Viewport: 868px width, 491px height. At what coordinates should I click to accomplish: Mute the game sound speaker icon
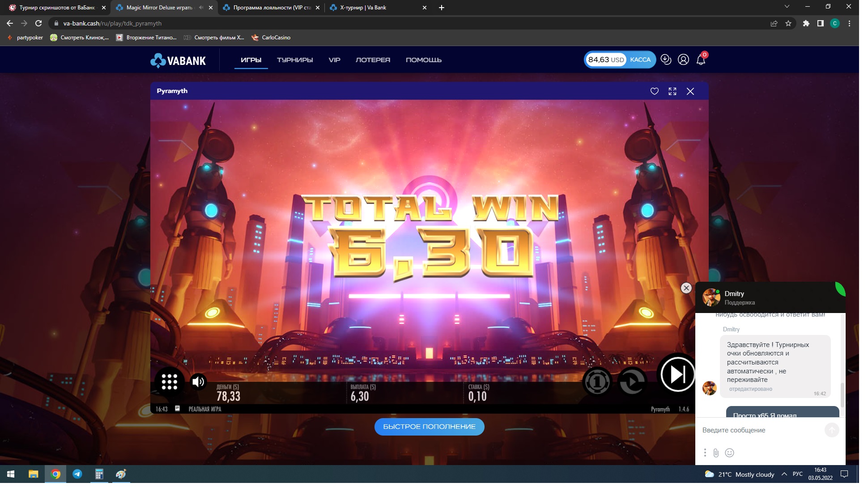coord(198,381)
